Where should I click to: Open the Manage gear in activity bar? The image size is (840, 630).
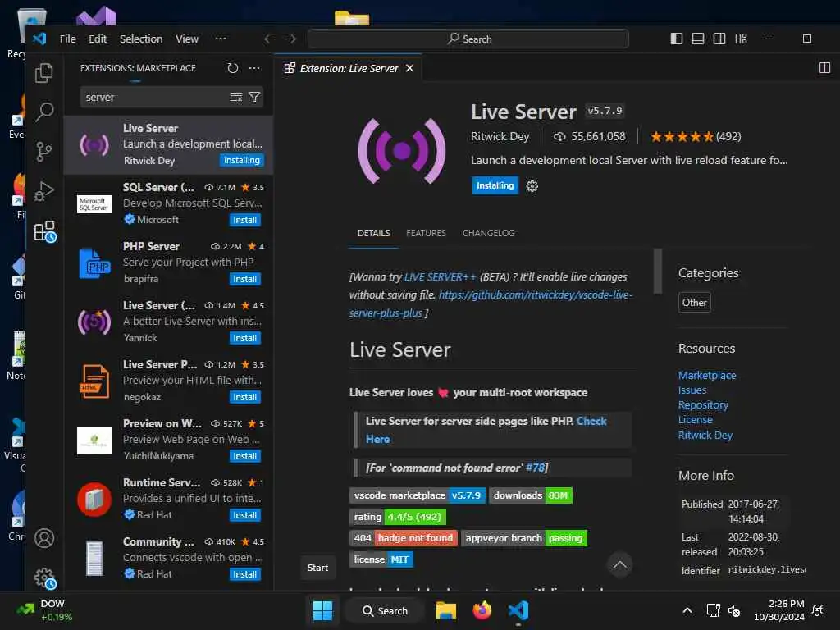45,578
